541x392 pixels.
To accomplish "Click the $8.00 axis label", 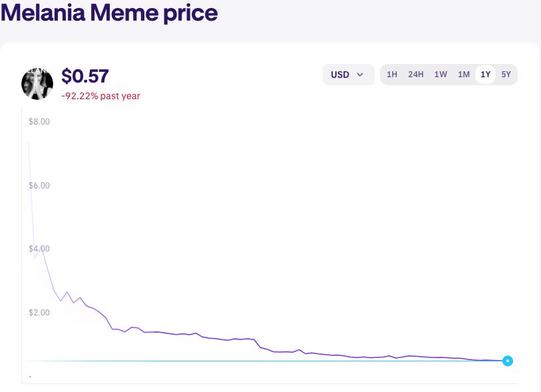I will pos(39,122).
